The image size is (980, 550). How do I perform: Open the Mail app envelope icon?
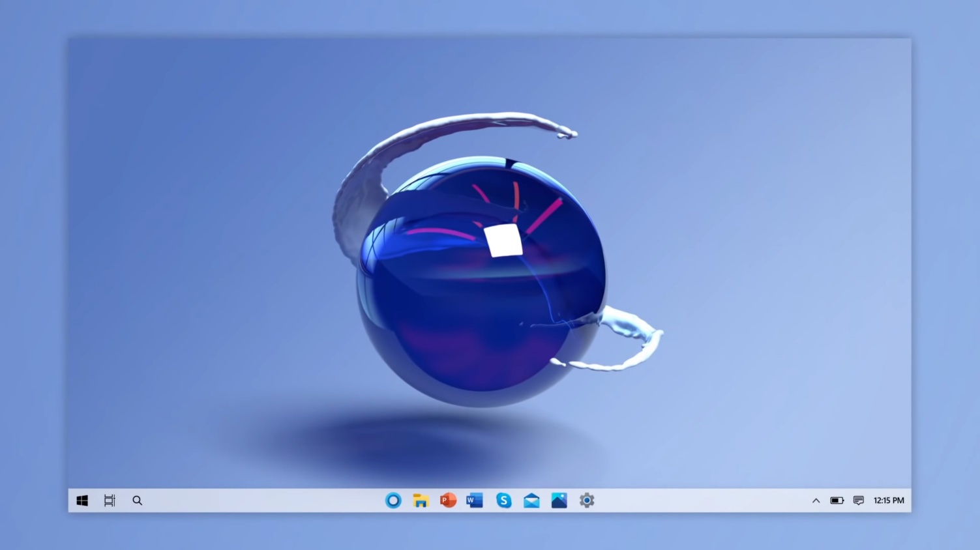tap(531, 500)
